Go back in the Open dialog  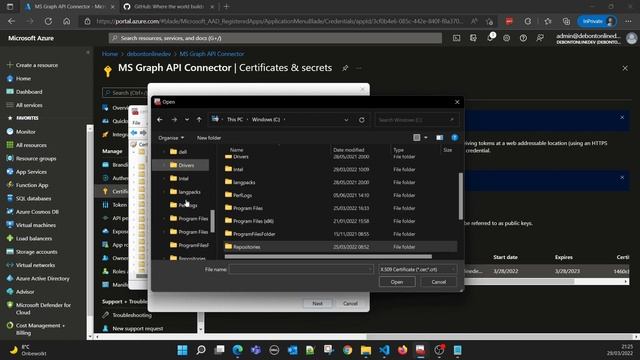pyautogui.click(x=160, y=120)
